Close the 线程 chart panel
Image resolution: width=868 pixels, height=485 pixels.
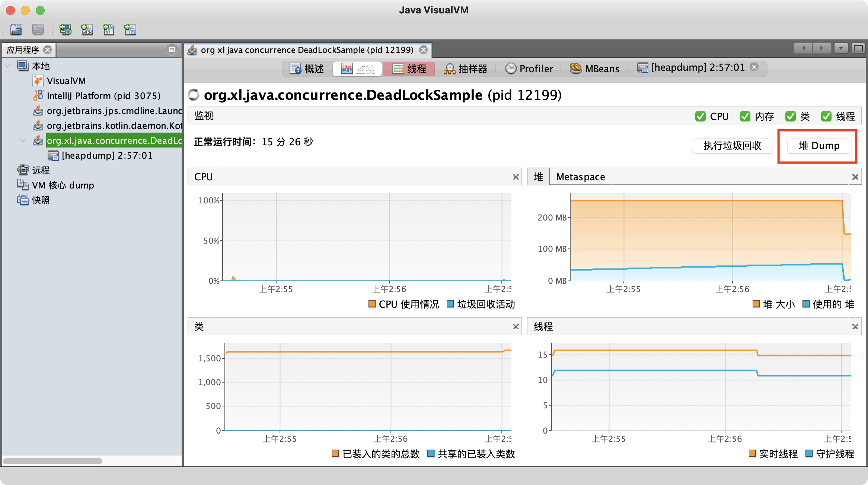coord(855,327)
